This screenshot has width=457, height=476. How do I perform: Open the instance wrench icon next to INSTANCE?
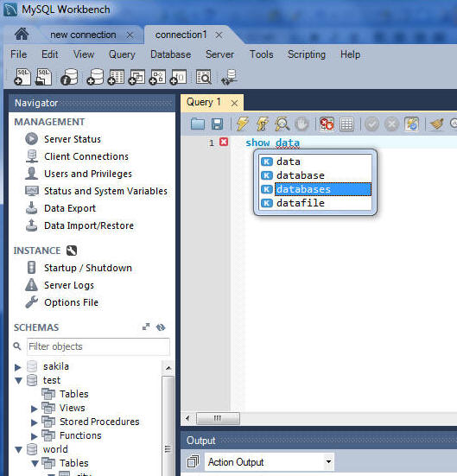pyautogui.click(x=72, y=251)
